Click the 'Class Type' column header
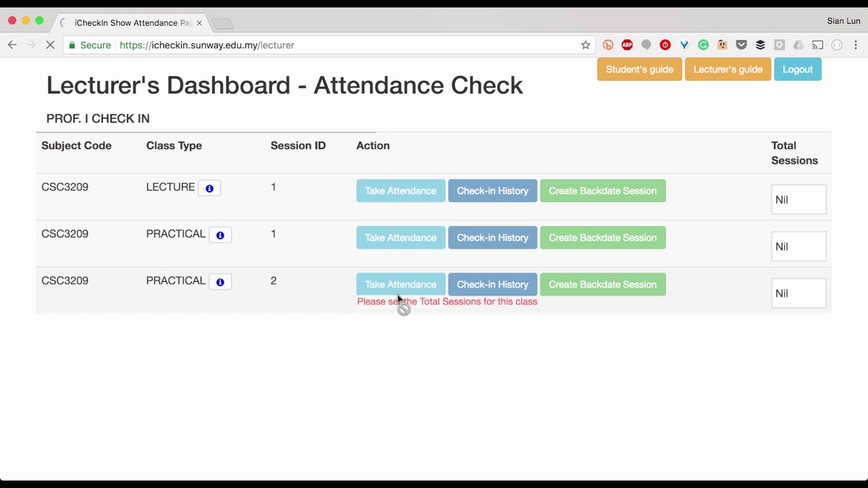The height and width of the screenshot is (488, 868). point(174,146)
